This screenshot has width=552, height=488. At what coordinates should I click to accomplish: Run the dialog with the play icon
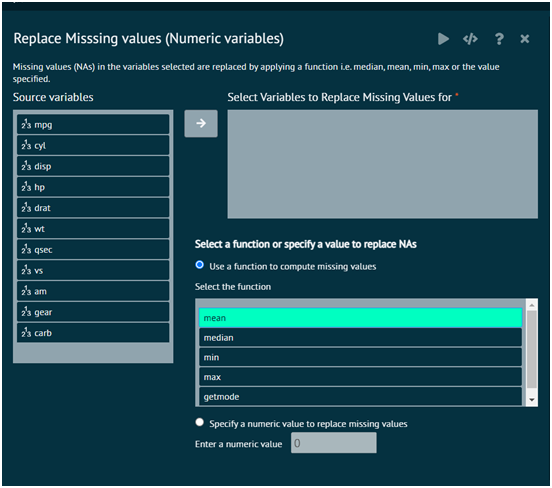443,39
